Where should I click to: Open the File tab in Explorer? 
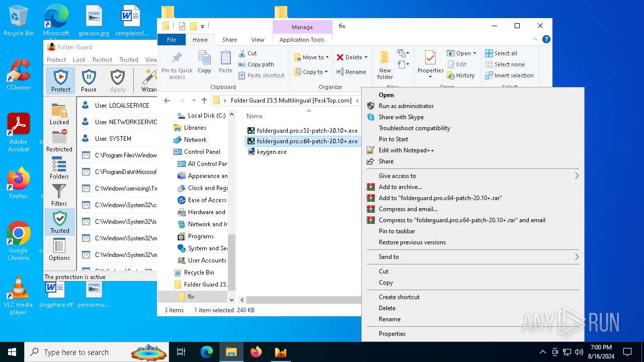(x=172, y=40)
